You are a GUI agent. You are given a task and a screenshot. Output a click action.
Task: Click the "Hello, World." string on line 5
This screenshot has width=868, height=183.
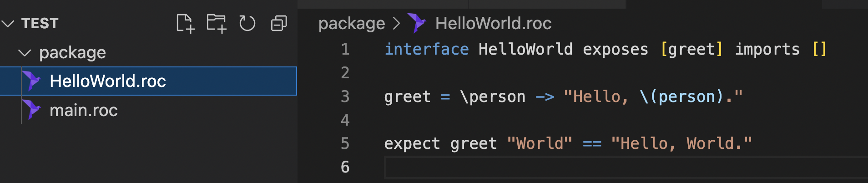tap(681, 144)
